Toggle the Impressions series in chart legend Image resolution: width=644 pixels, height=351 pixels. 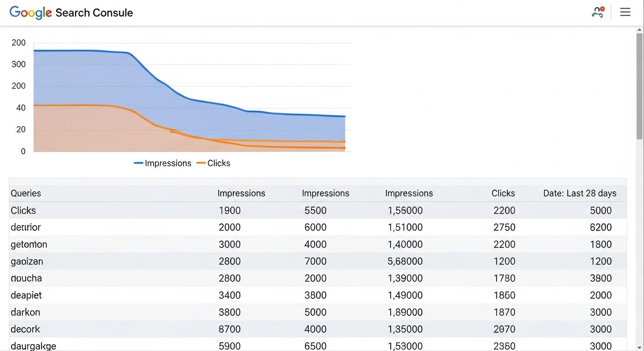pos(163,163)
